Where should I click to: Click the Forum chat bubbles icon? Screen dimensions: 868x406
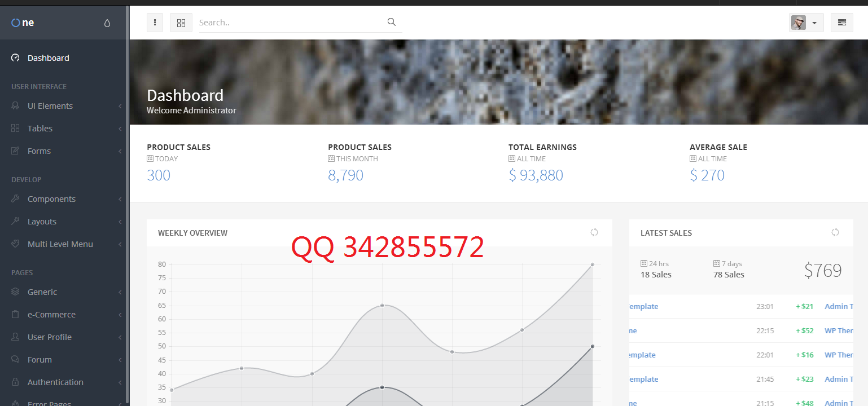pyautogui.click(x=15, y=360)
